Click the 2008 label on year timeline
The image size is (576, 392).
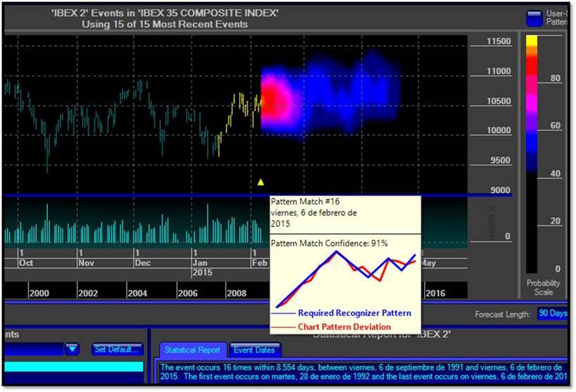pyautogui.click(x=236, y=293)
